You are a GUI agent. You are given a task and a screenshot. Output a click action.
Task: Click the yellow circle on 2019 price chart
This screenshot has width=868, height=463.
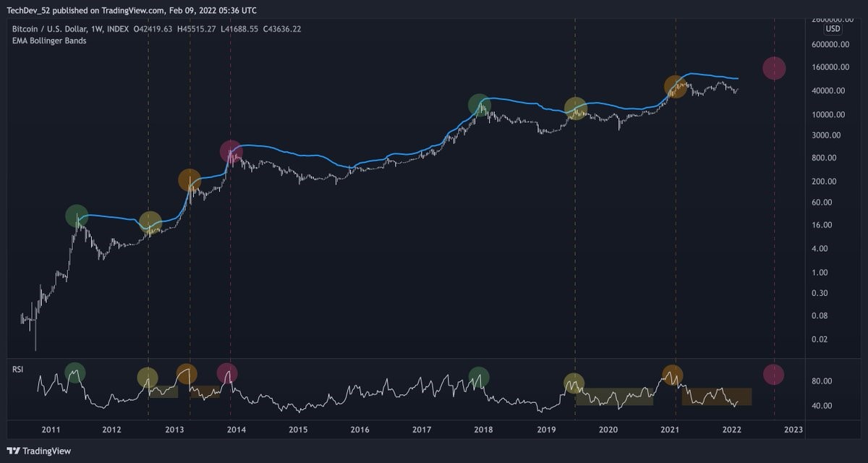576,109
